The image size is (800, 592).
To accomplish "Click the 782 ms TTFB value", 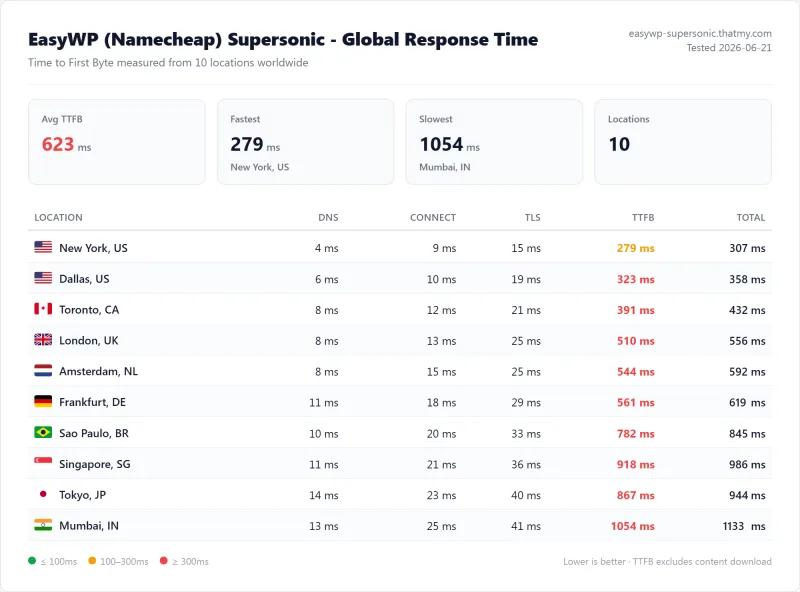I will 635,433.
